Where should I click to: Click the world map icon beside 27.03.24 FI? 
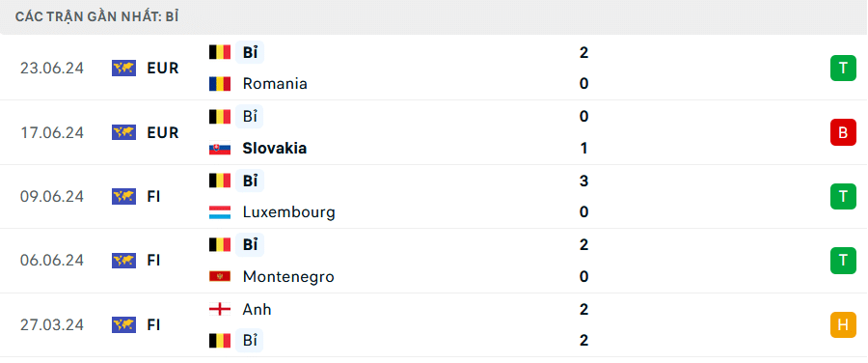click(x=123, y=324)
